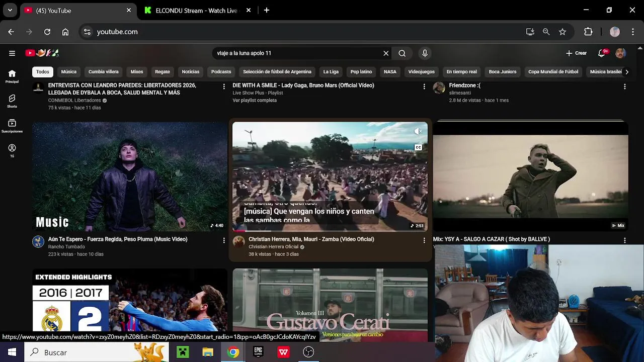
Task: Select the Regate filter chip
Action: tap(163, 71)
